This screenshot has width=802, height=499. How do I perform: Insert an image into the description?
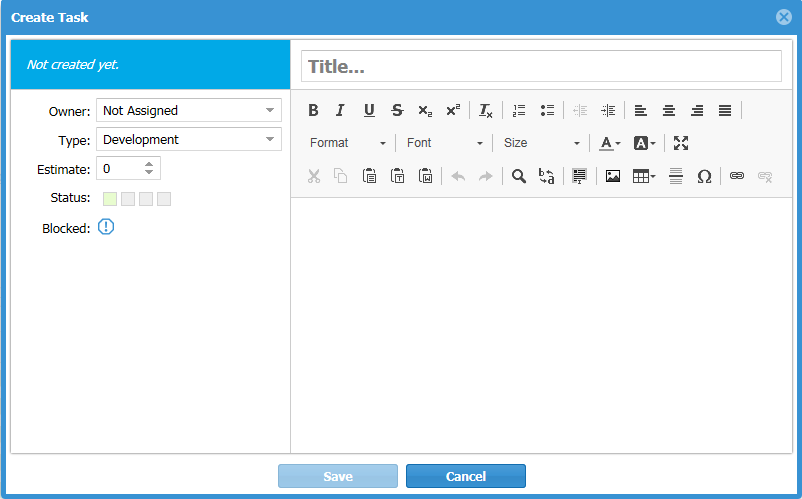click(613, 176)
